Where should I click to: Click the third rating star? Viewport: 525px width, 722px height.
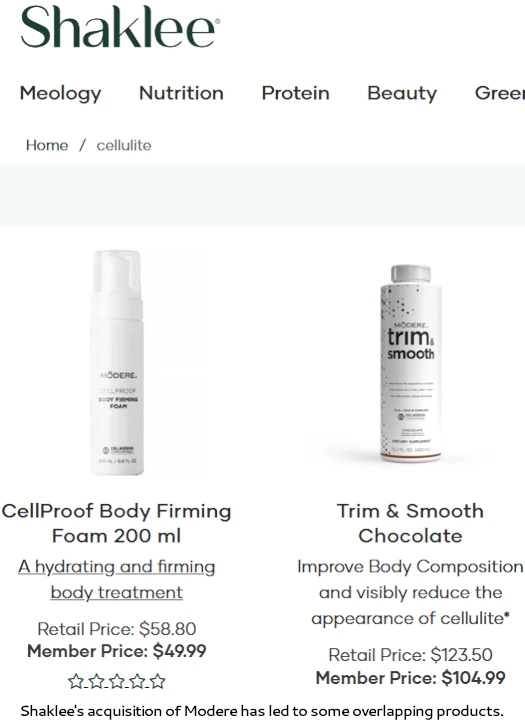[117, 681]
